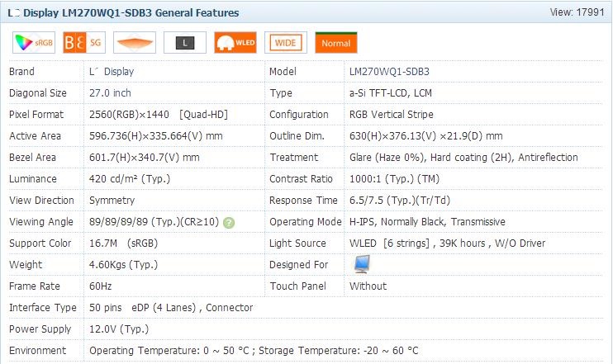Click the Treatment label

293,158
